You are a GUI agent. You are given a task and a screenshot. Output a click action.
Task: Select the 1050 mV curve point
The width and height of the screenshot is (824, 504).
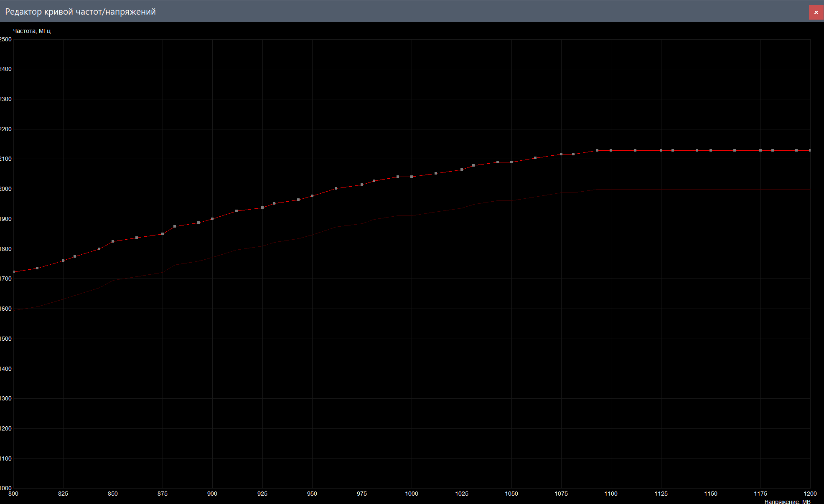pyautogui.click(x=511, y=162)
